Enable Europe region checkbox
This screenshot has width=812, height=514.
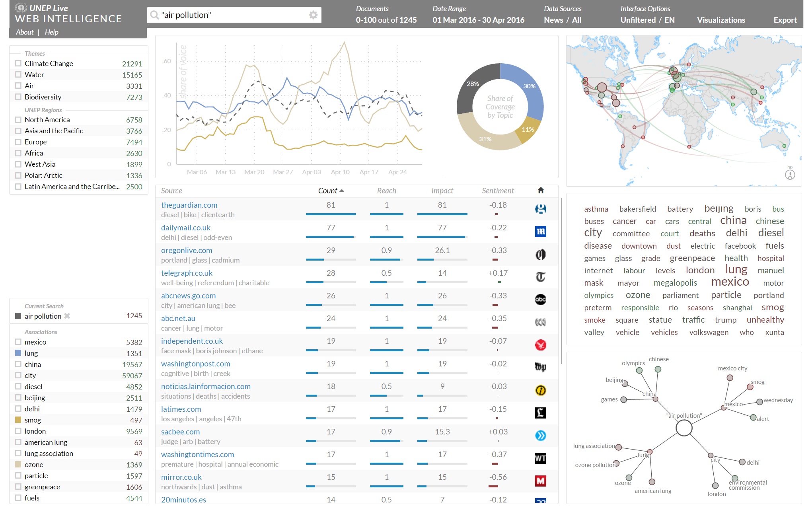pos(18,142)
